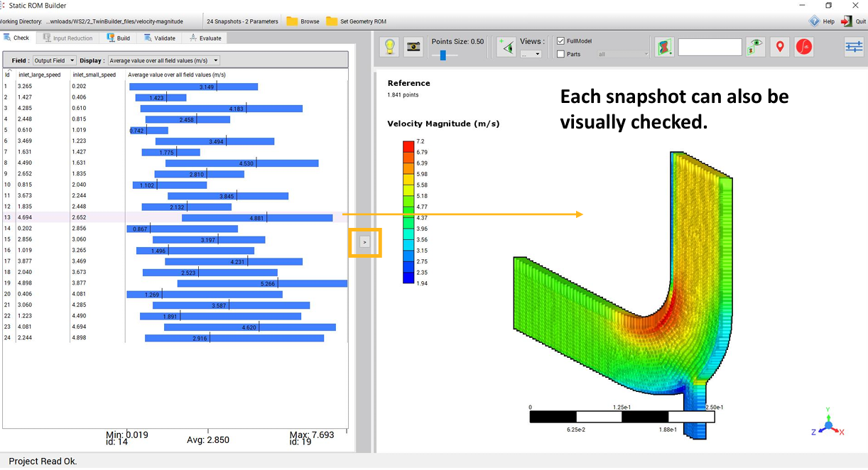Check the Parts checkbox
Viewport: 868px width, 470px height.
pos(560,55)
